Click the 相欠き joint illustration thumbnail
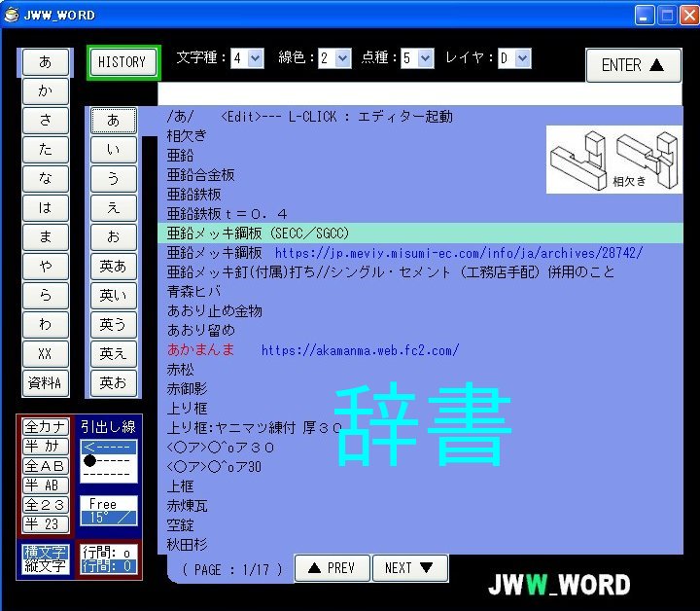The image size is (700, 611). coord(613,159)
